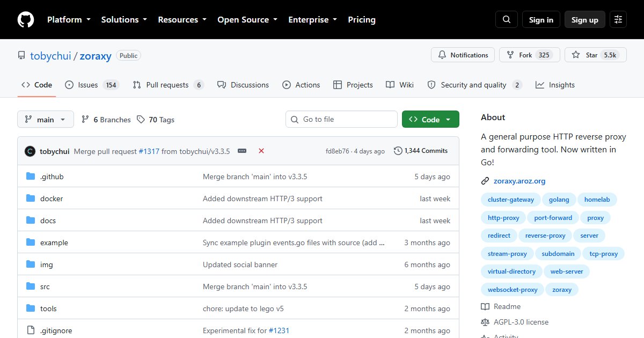Open the Actions tab
The height and width of the screenshot is (338, 644).
tap(301, 85)
